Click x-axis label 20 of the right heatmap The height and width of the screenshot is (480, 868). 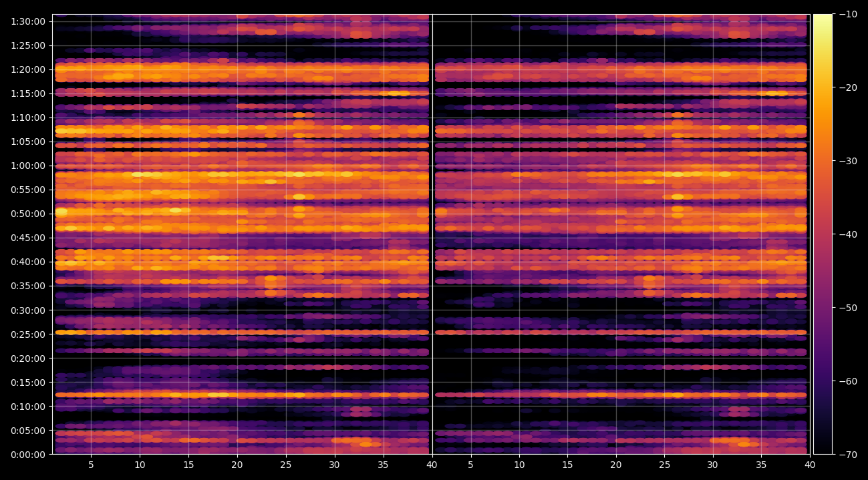tap(616, 465)
